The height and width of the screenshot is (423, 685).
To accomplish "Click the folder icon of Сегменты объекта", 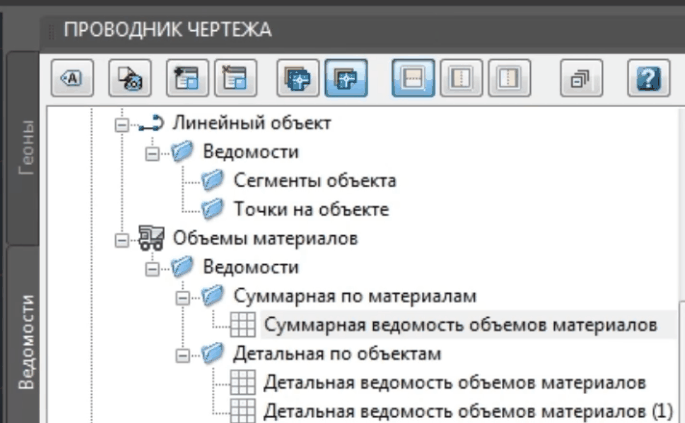I will coord(213,180).
